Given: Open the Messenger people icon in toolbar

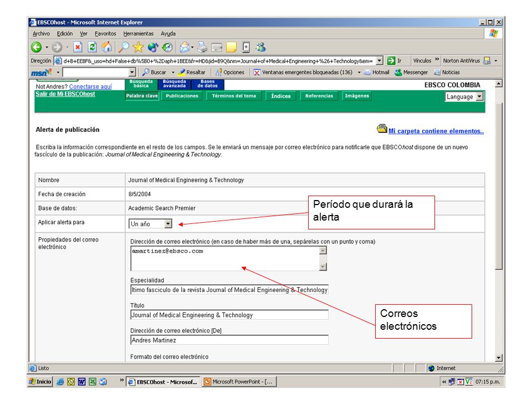Looking at the screenshot, I should click(260, 47).
